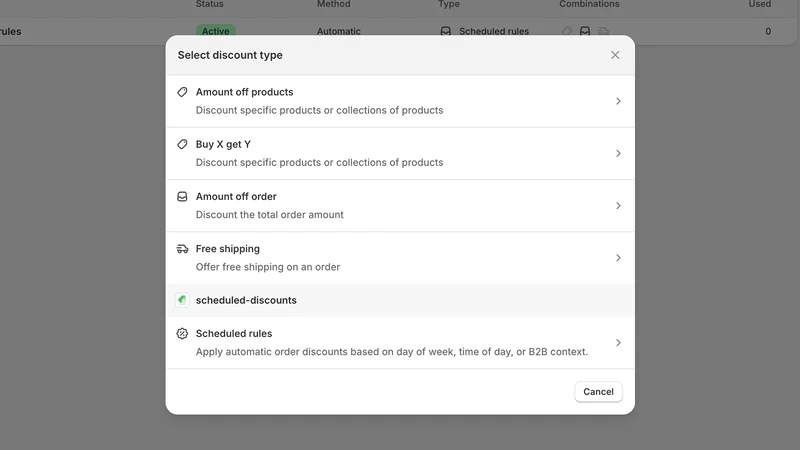The image size is (800, 450).
Task: Choose the Amount off order discount type
Action: tap(400, 206)
